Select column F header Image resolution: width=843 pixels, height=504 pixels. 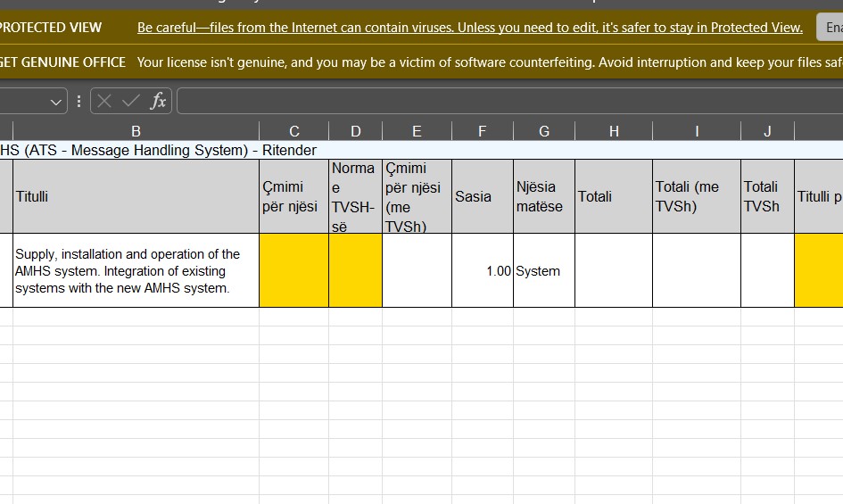(482, 131)
